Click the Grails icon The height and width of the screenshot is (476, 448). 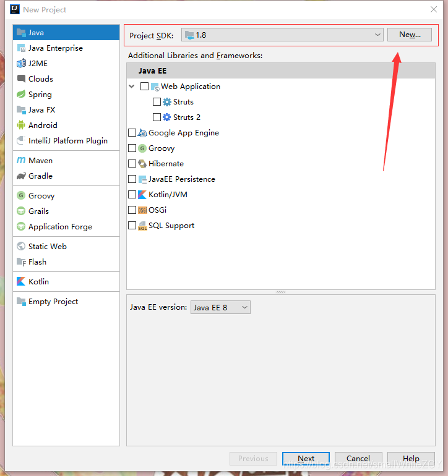point(21,211)
